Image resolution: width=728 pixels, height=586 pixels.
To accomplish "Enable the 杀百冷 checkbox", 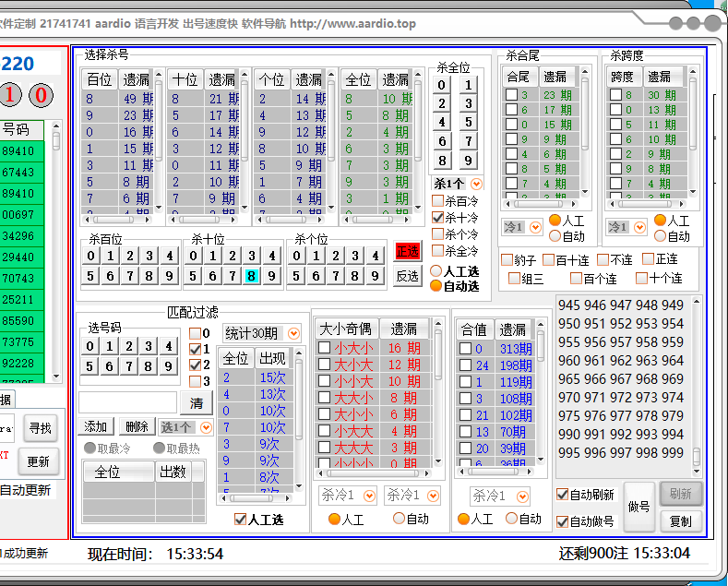I will tap(437, 200).
